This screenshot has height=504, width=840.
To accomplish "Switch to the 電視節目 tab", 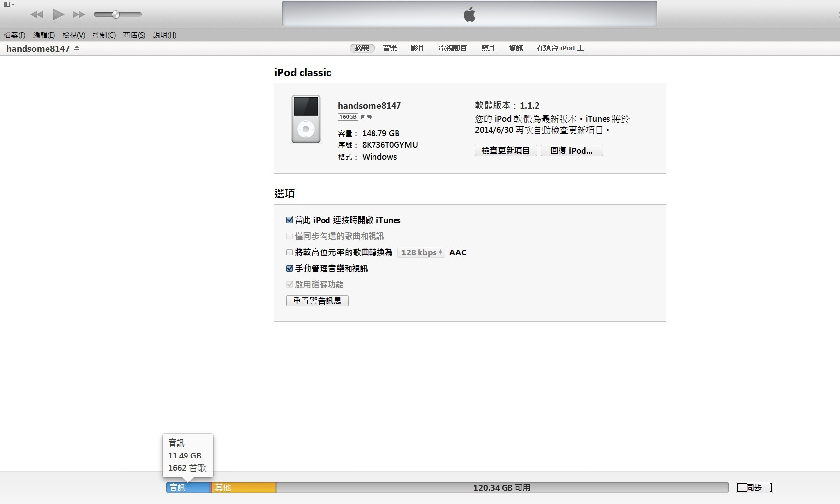I will pyautogui.click(x=453, y=48).
